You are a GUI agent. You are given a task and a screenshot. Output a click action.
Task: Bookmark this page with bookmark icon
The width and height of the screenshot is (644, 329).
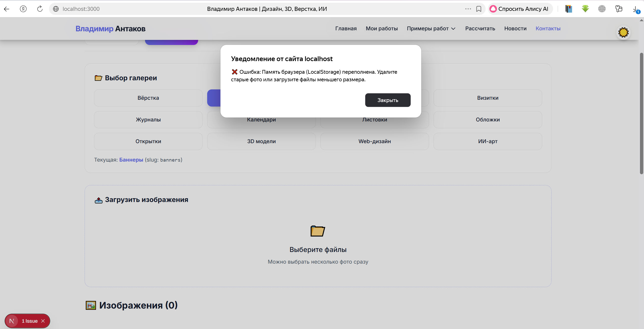point(479,9)
